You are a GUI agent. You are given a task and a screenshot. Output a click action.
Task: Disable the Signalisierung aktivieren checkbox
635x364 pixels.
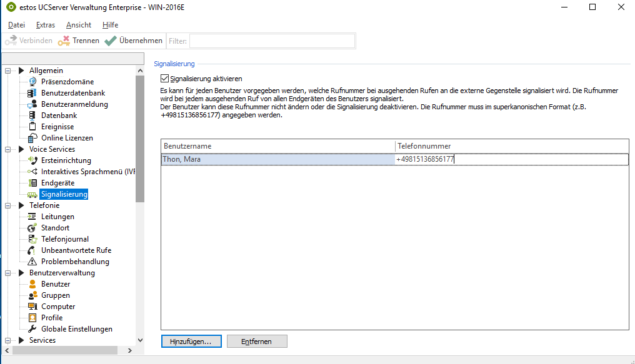(165, 79)
